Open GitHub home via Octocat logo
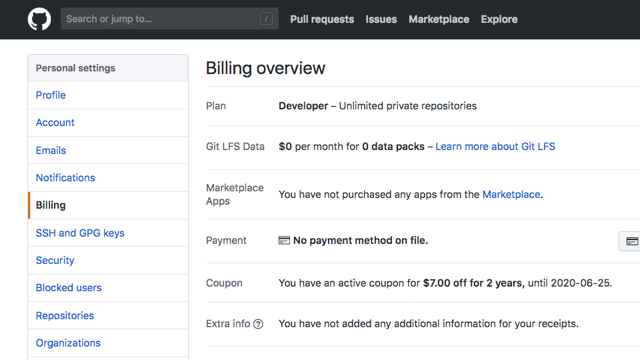 [x=39, y=19]
